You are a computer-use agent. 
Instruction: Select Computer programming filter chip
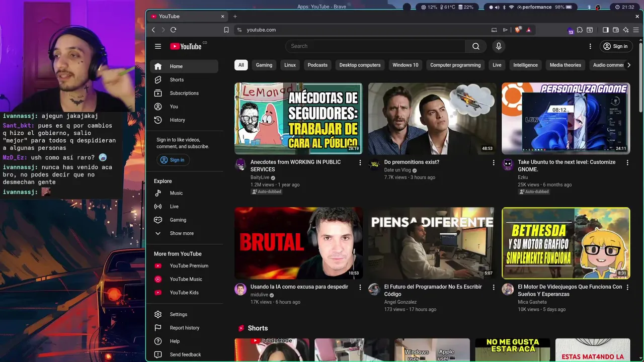click(455, 65)
